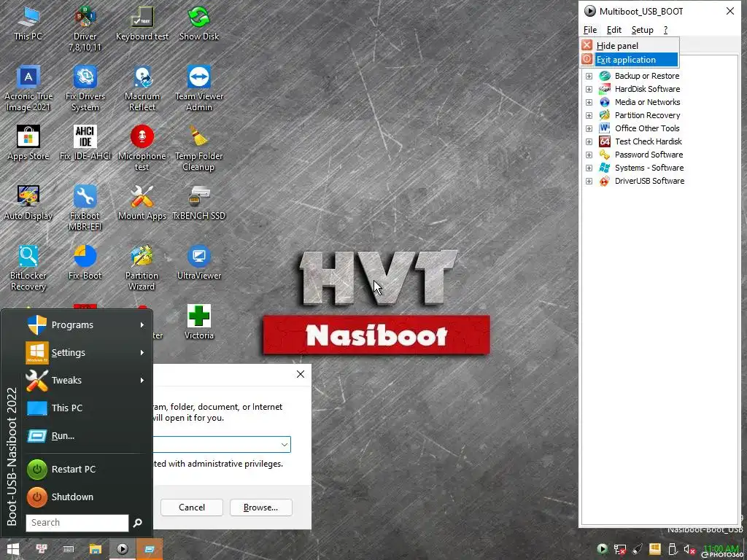Launch the Keyboard test shortcut

pyautogui.click(x=142, y=23)
